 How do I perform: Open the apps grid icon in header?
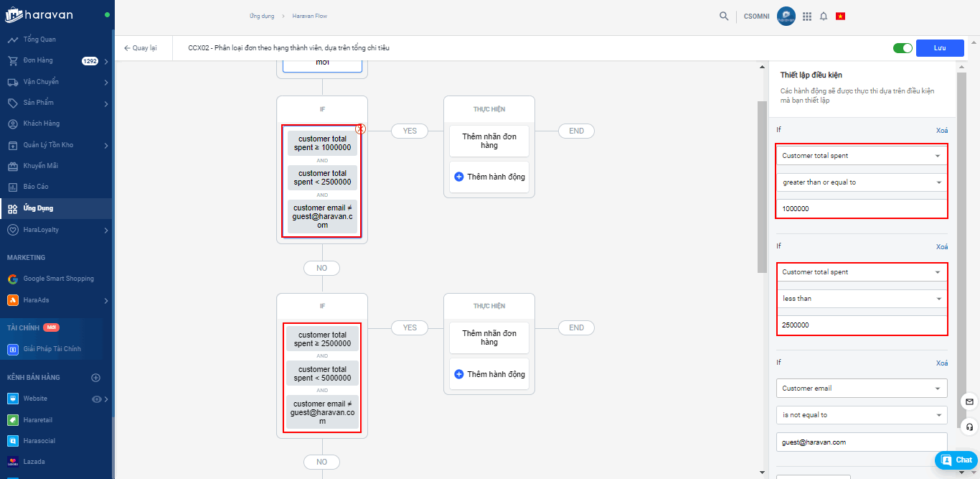807,16
